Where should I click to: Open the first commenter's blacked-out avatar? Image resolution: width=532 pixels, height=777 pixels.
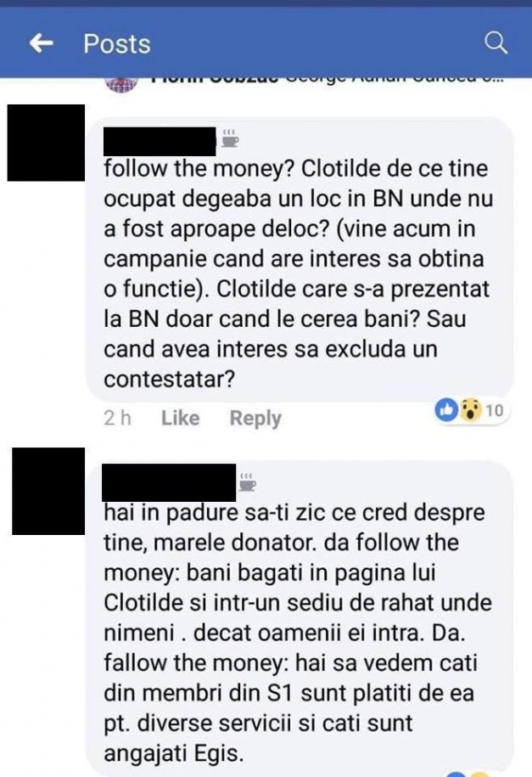(46, 143)
